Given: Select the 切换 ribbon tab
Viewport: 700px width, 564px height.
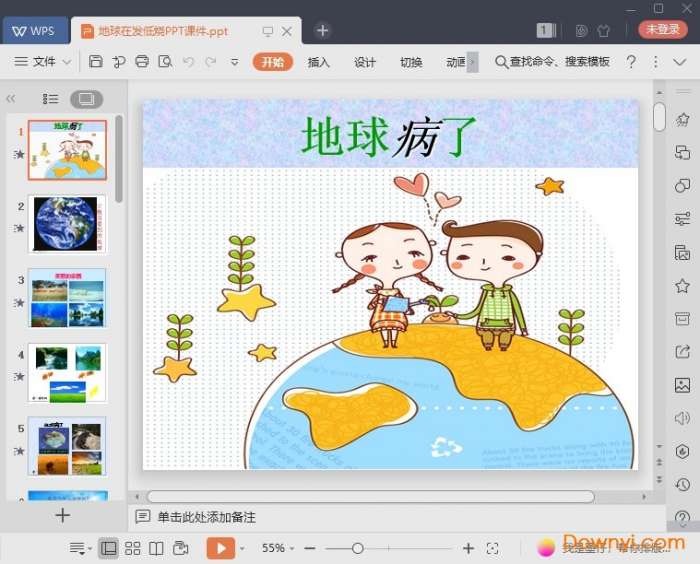Looking at the screenshot, I should (x=411, y=62).
